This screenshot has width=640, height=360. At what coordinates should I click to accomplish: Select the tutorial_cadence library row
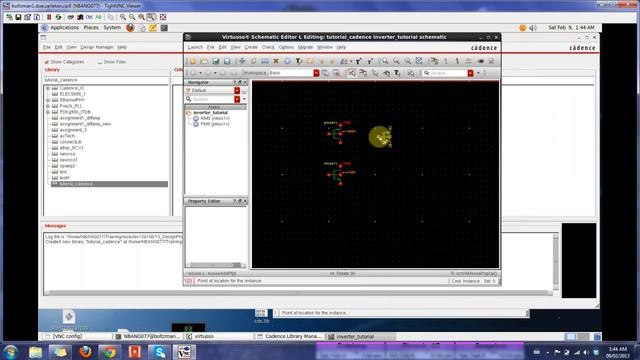point(109,184)
